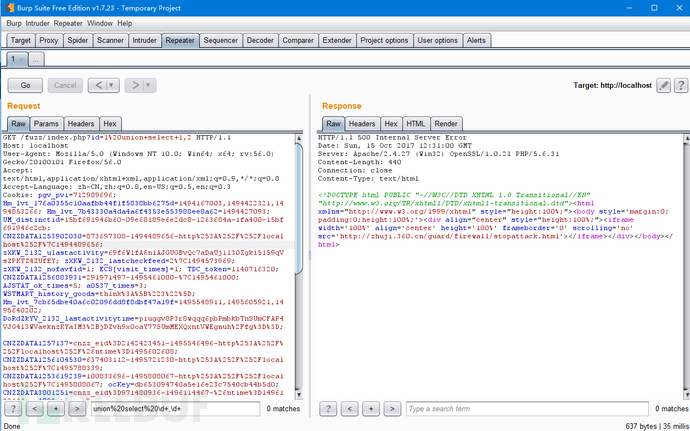The image size is (690, 431).
Task: Switch to the Target tab
Action: click(x=21, y=41)
